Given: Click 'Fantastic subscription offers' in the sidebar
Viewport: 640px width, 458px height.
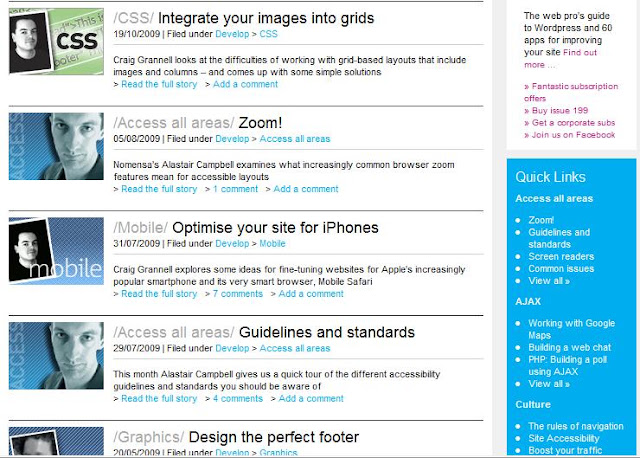Looking at the screenshot, I should click(571, 92).
